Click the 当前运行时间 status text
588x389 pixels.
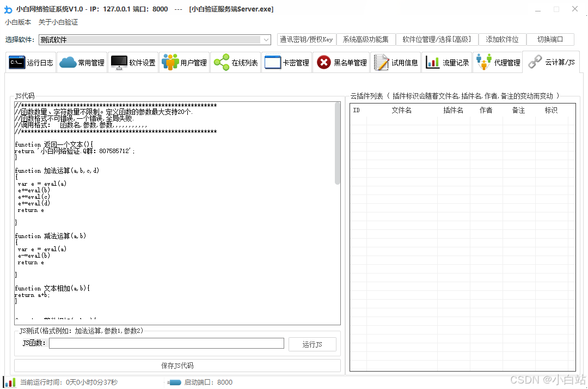coord(69,382)
